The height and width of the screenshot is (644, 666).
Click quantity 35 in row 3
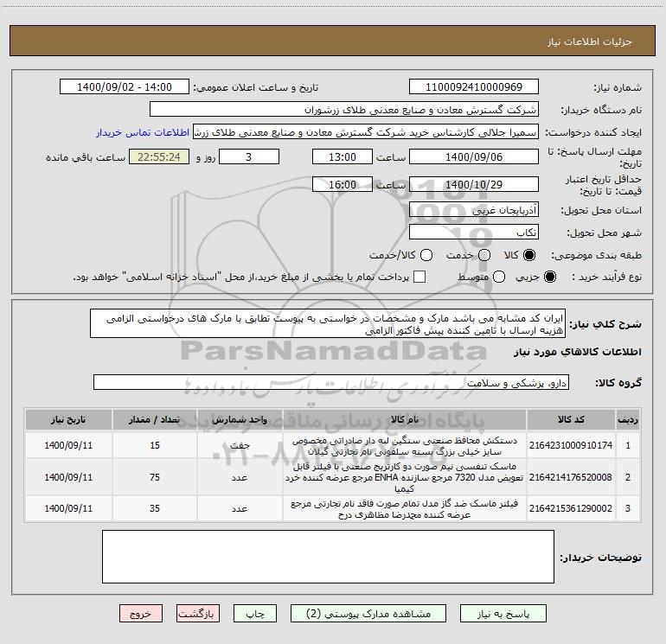coord(155,508)
